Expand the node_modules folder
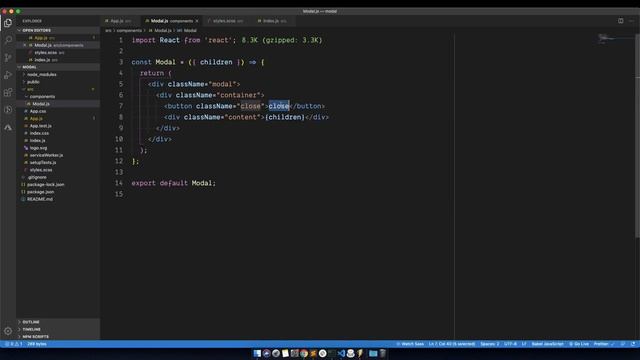640x360 pixels. click(58, 74)
